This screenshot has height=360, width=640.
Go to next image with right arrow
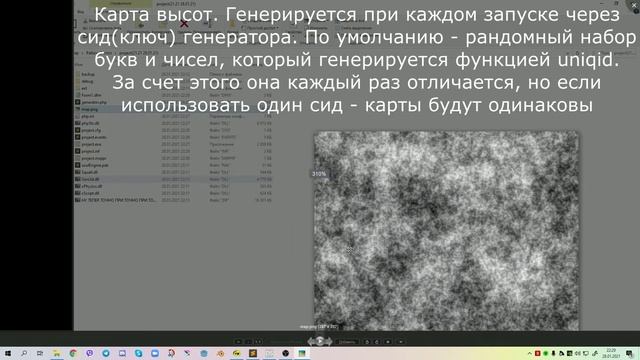pyautogui.click(x=329, y=341)
